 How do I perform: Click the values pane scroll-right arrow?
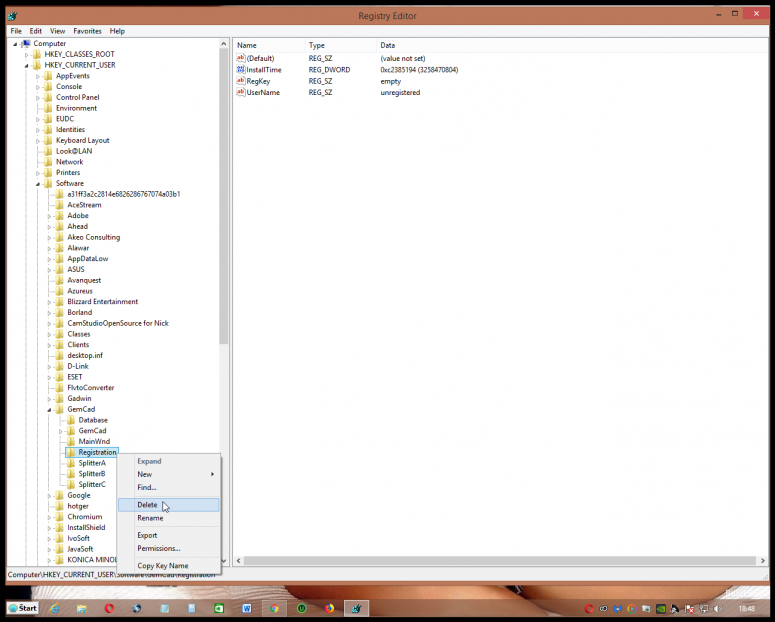pyautogui.click(x=763, y=561)
